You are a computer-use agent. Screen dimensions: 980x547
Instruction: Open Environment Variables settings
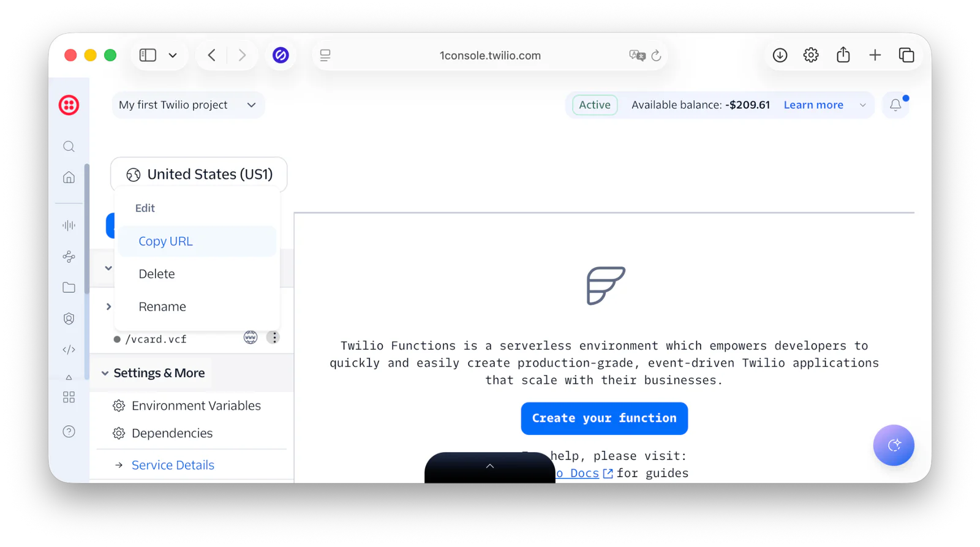(196, 406)
